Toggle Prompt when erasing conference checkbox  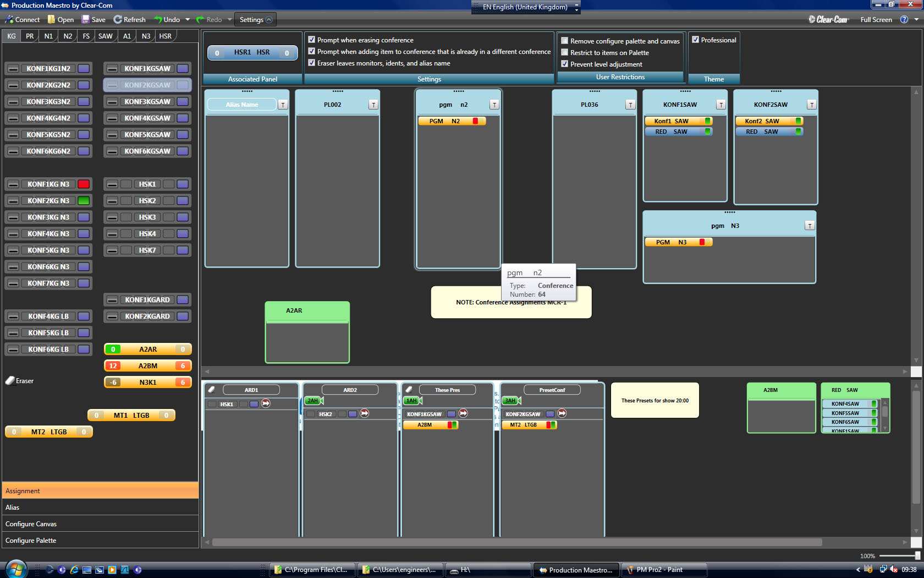pyautogui.click(x=312, y=40)
